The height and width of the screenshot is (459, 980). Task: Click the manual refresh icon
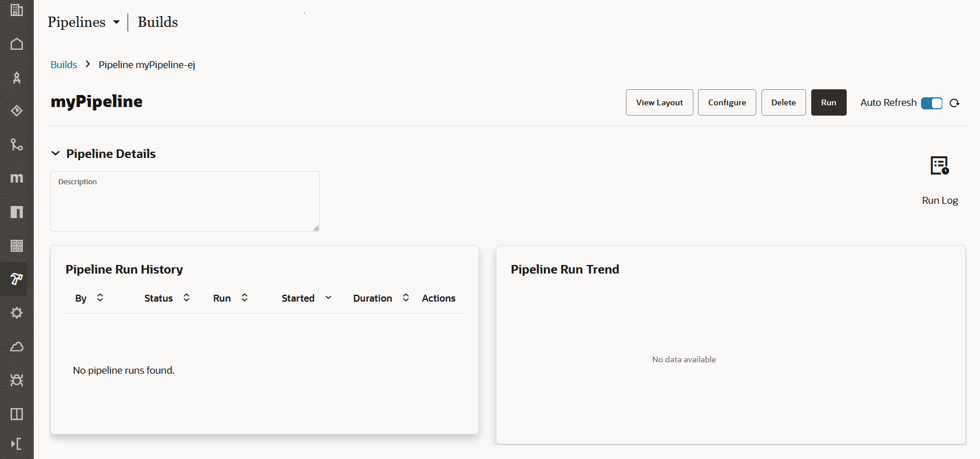click(x=954, y=103)
